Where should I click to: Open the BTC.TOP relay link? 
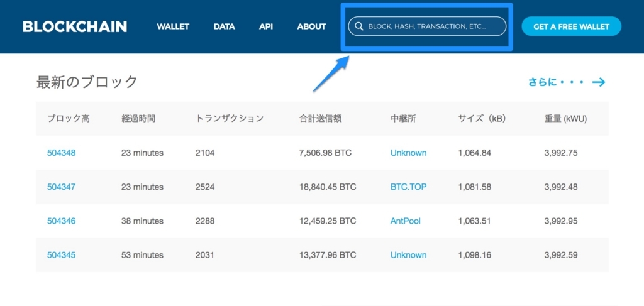click(408, 187)
